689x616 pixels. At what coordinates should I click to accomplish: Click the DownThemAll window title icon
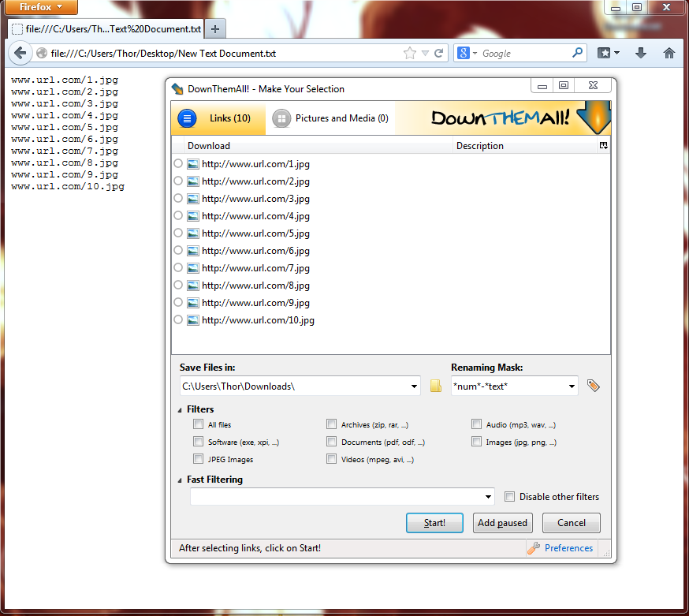point(177,89)
